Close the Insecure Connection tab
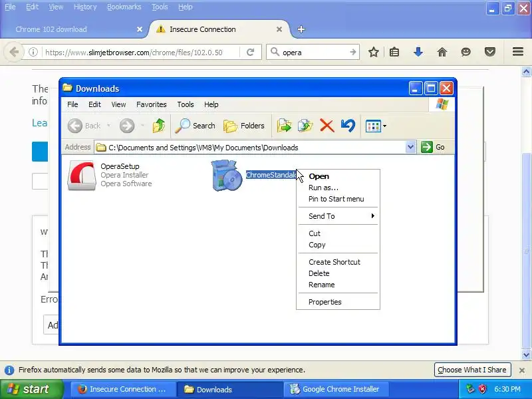The width and height of the screenshot is (532, 399). point(279,29)
